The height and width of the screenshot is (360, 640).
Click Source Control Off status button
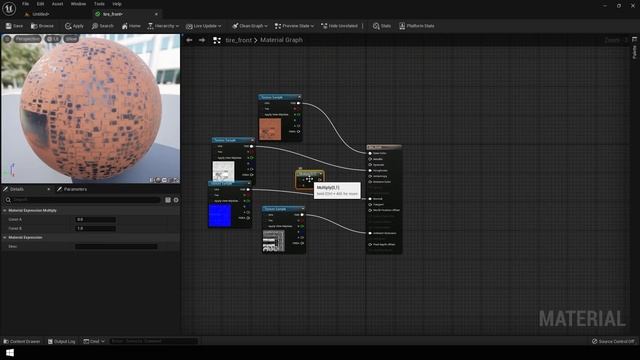click(613, 341)
